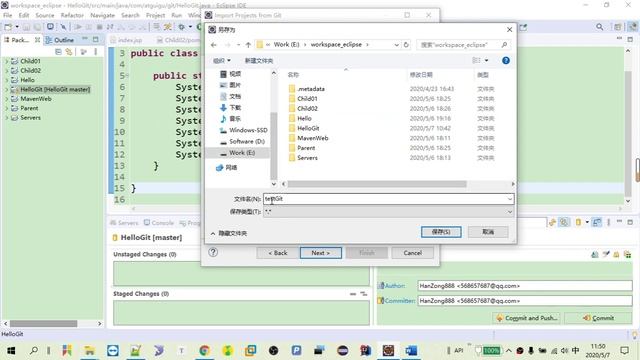This screenshot has width=640, height=360.
Task: Open Package Explorer view menu
Action: click(x=96, y=52)
